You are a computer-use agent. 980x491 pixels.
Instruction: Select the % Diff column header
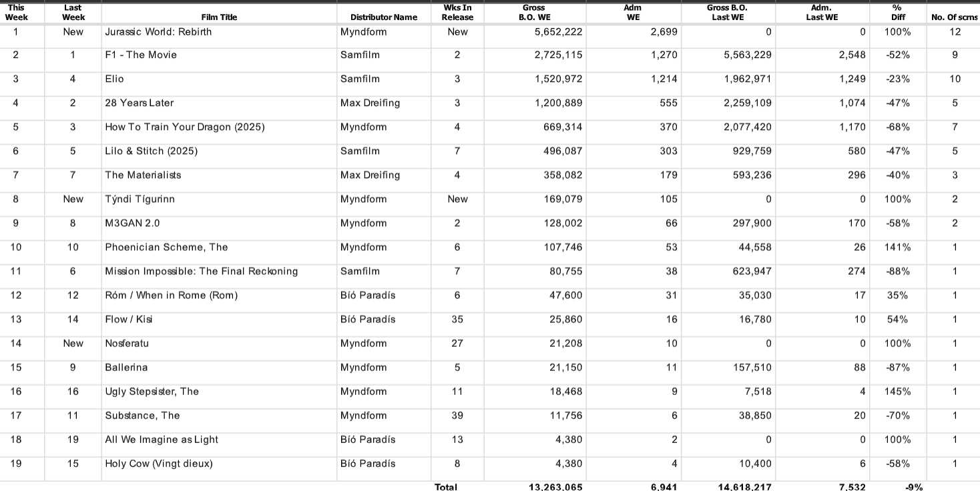(x=898, y=13)
